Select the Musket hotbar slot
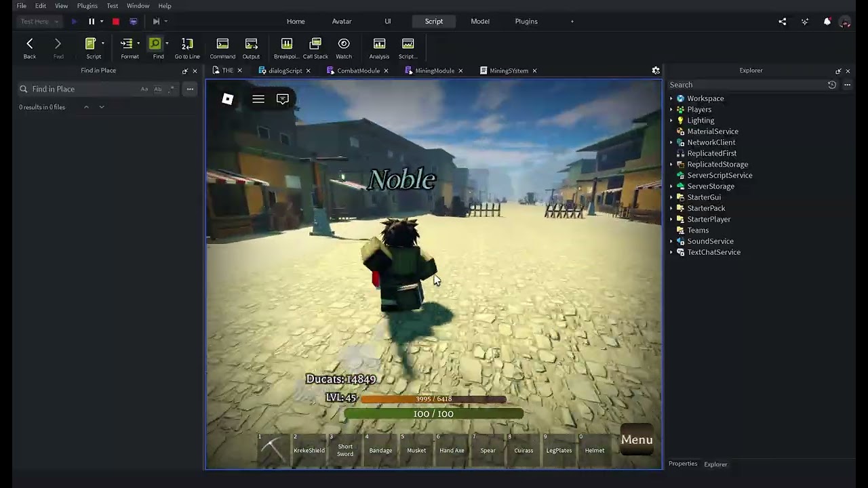The image size is (868, 488). click(416, 450)
